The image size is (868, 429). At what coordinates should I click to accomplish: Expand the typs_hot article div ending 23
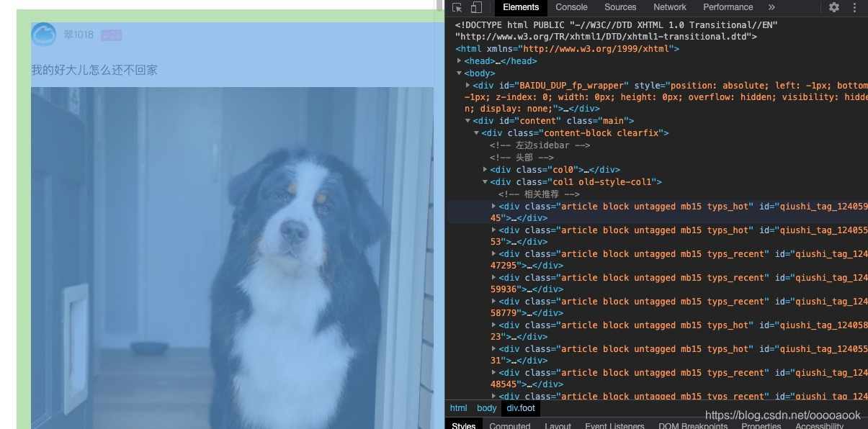[494, 325]
